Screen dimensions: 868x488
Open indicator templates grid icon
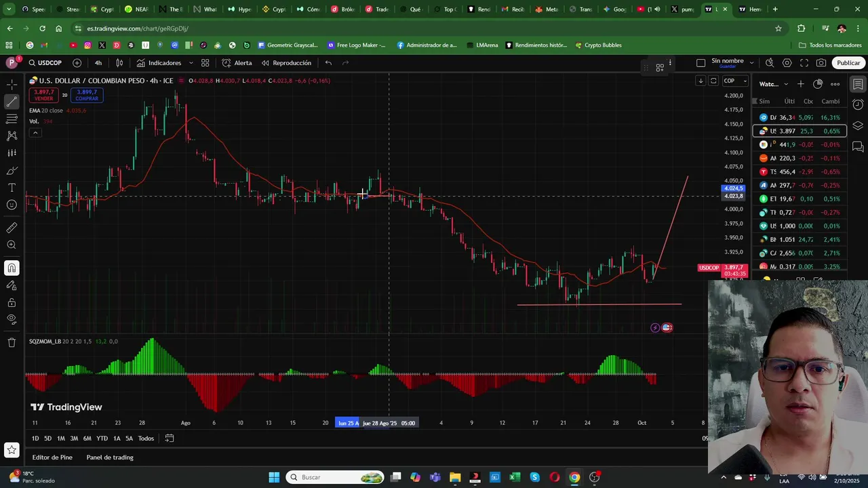click(x=205, y=63)
